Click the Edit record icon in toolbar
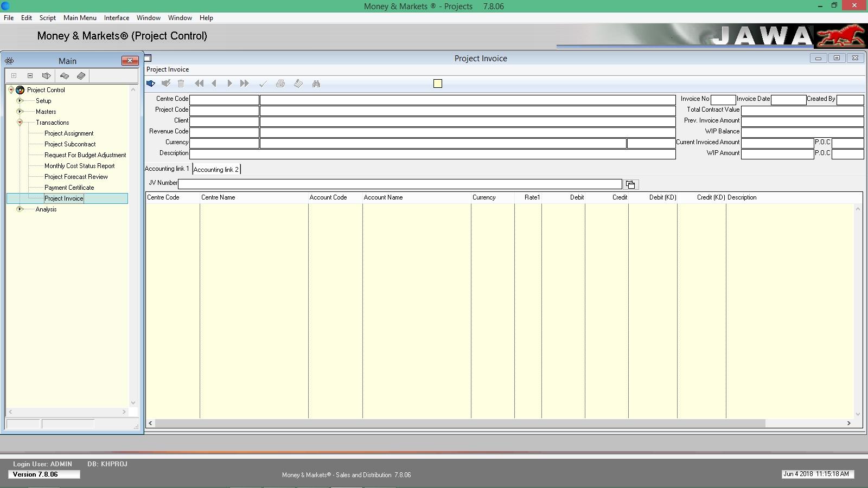The width and height of the screenshot is (868, 488). point(166,84)
